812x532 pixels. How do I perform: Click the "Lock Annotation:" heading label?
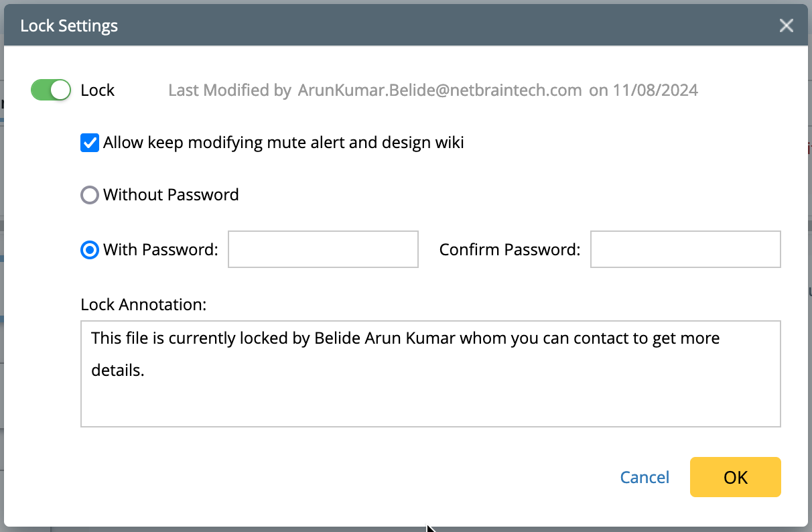pyautogui.click(x=143, y=304)
